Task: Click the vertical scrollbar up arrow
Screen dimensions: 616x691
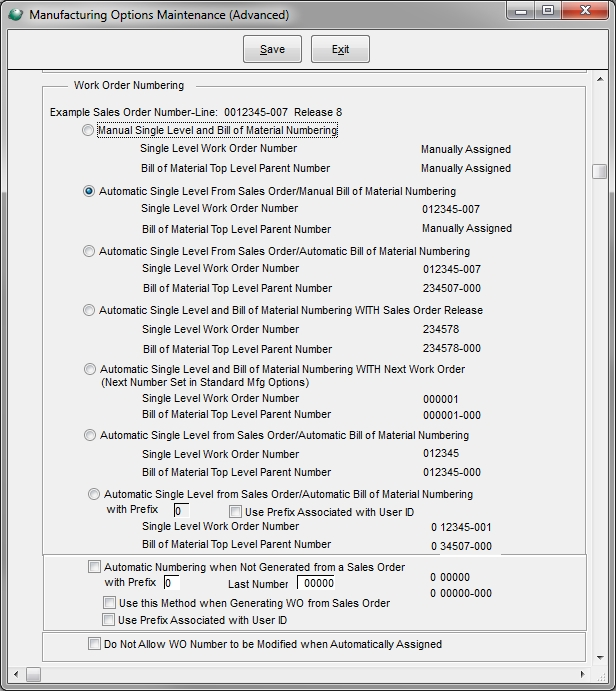Action: (x=600, y=79)
